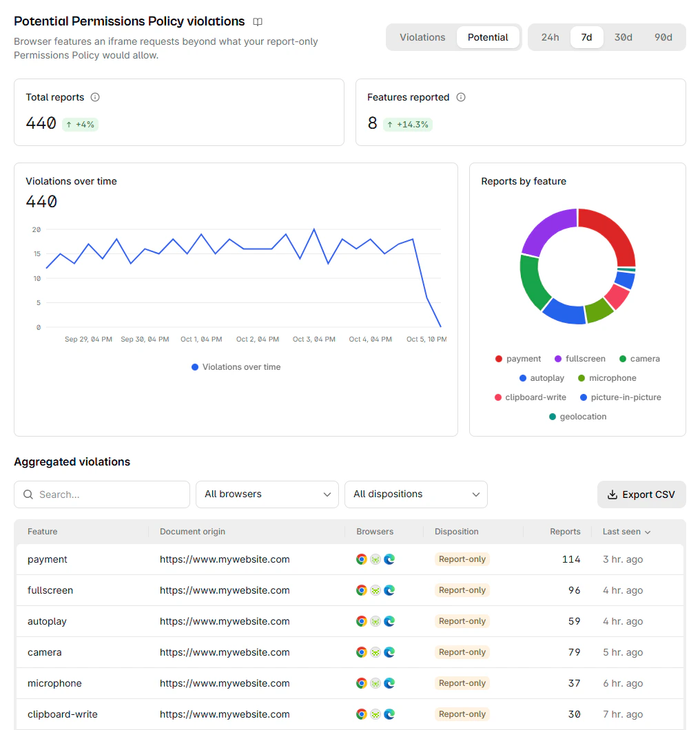The height and width of the screenshot is (730, 700).
Task: Toggle microphone legend item
Action: pyautogui.click(x=607, y=378)
